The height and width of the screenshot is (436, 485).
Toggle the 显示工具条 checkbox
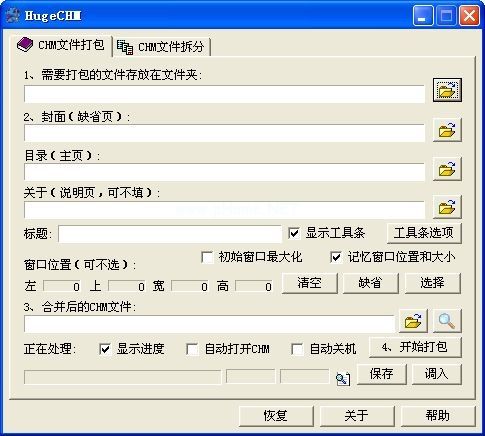click(294, 233)
